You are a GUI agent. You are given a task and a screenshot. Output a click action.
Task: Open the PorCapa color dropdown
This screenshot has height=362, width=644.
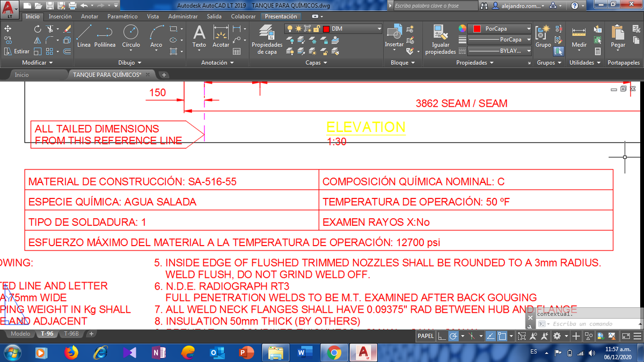(501, 28)
